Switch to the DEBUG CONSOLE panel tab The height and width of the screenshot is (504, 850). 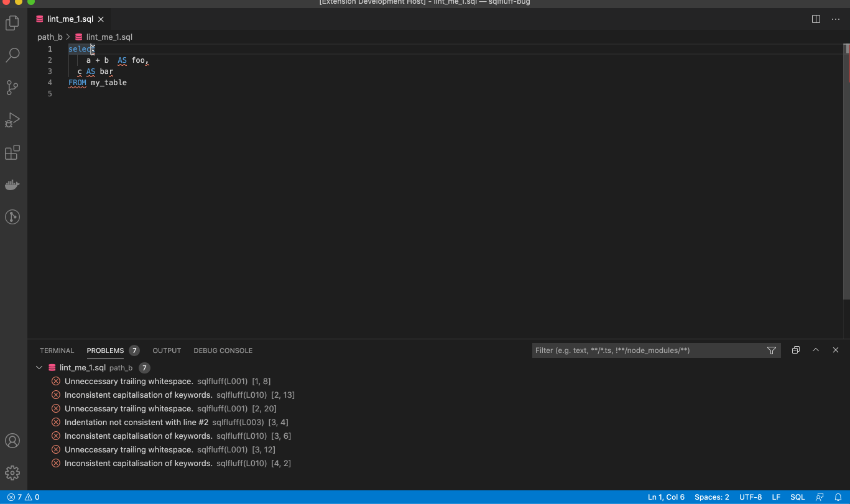pyautogui.click(x=223, y=351)
